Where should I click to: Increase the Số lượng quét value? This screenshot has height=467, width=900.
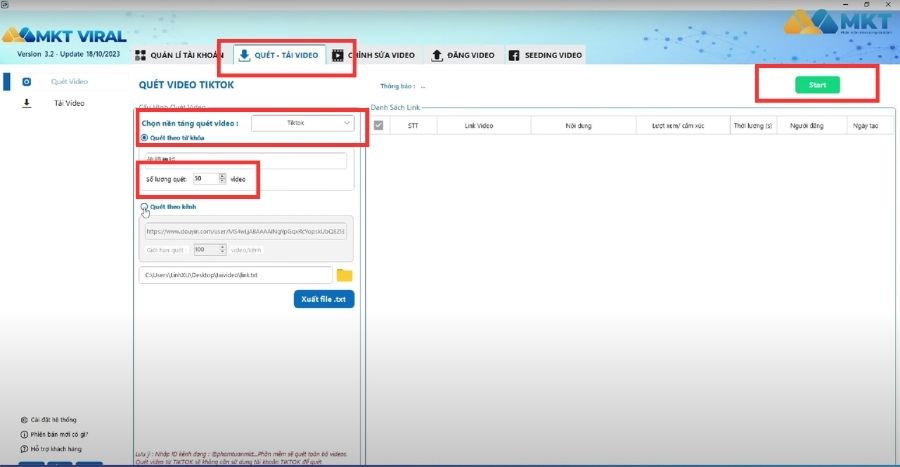click(x=222, y=176)
